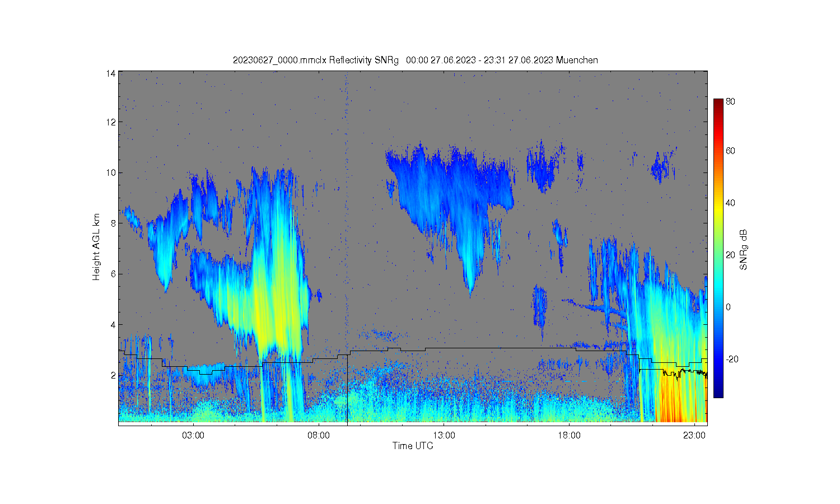Click the dark red top of colorbar

click(718, 103)
